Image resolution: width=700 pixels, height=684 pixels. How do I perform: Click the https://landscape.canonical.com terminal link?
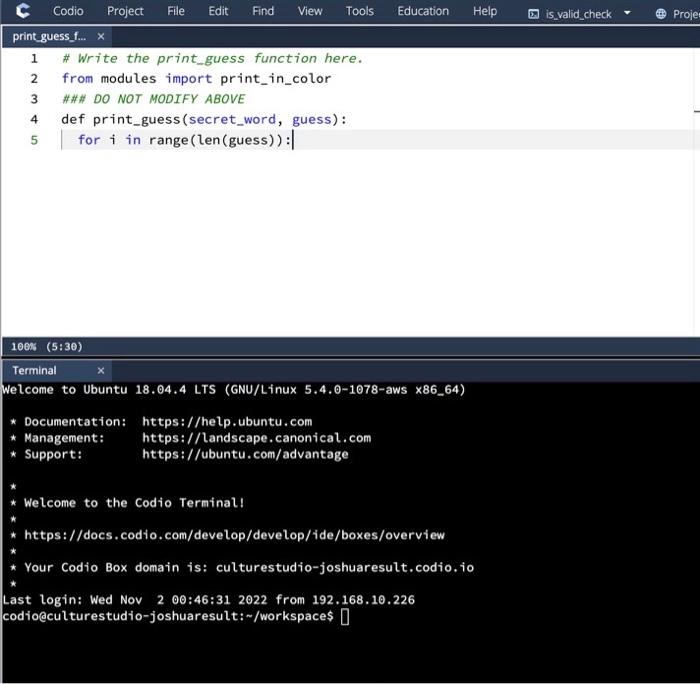click(256, 438)
